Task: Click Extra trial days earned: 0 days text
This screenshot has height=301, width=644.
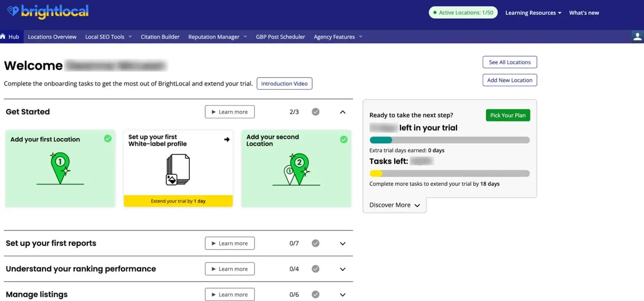Action: coord(407,150)
